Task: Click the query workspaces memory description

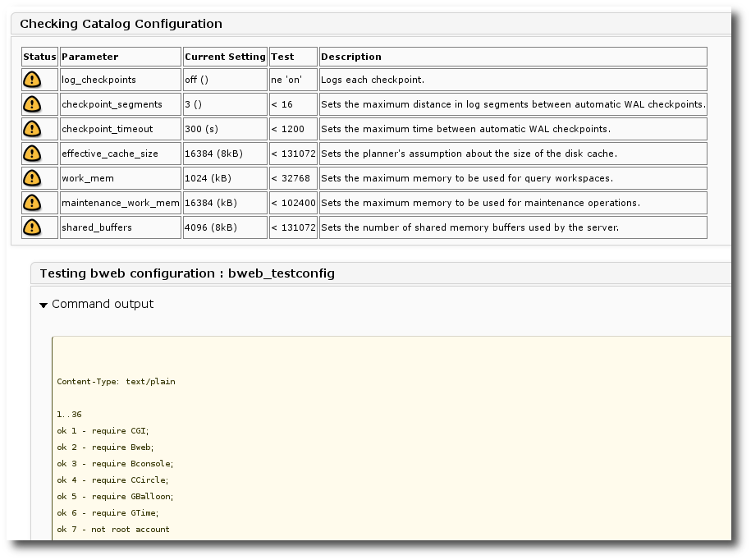Action: 467,178
